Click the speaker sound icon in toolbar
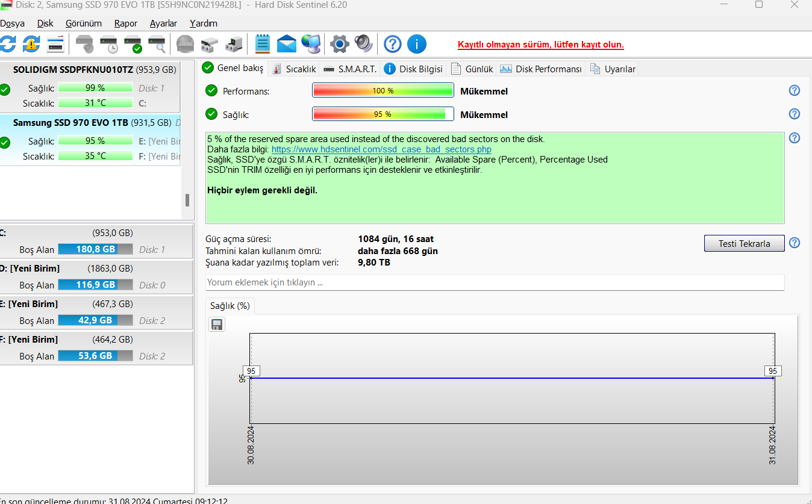812x504 pixels. tap(364, 44)
